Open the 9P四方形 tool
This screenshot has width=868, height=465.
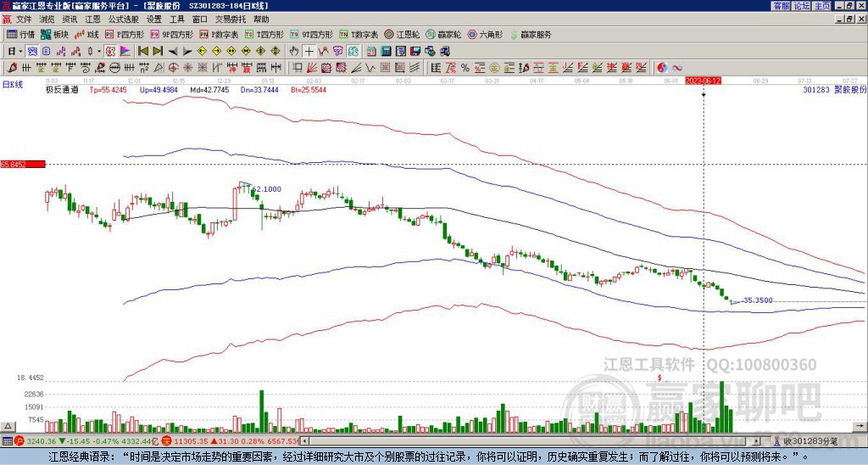[171, 34]
